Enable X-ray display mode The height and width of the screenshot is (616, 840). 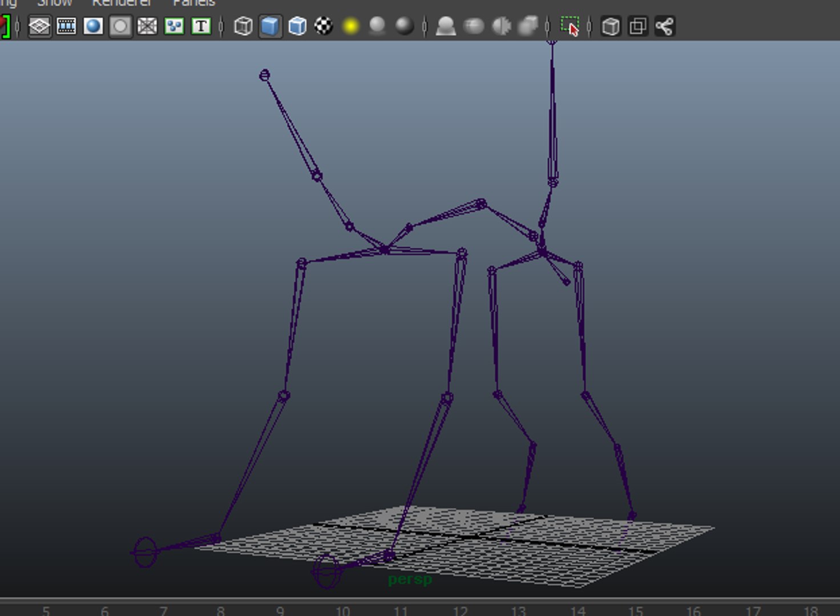click(611, 26)
